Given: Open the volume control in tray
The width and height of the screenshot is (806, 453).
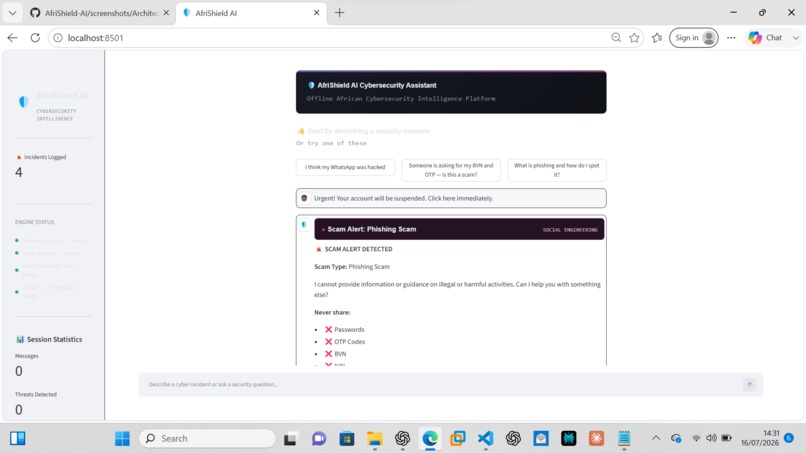Looking at the screenshot, I should coord(711,438).
